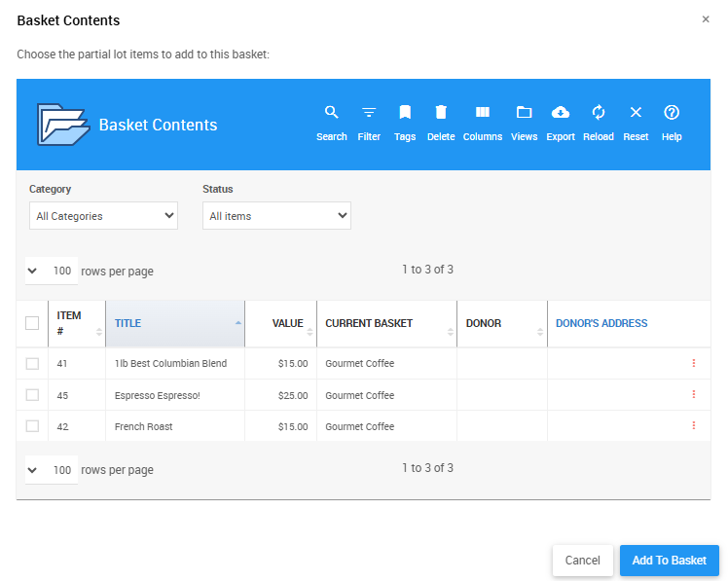This screenshot has width=728, height=581.
Task: Click the Add To Basket button
Action: (x=669, y=561)
